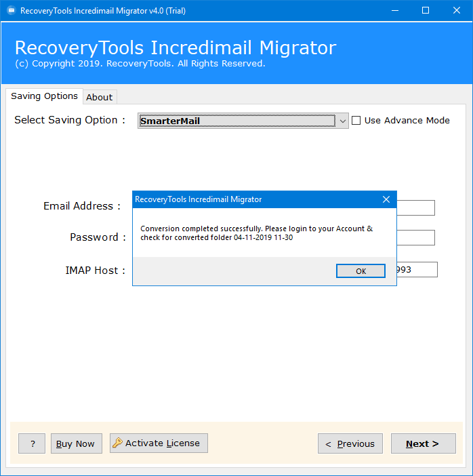Viewport: 473px width, 476px height.
Task: Click the RecoveryTools Incredimail Migrator banner heading
Action: 176,47
